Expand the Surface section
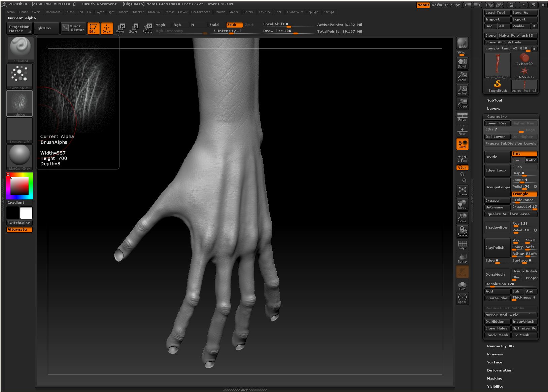The image size is (548, 392). pyautogui.click(x=494, y=362)
